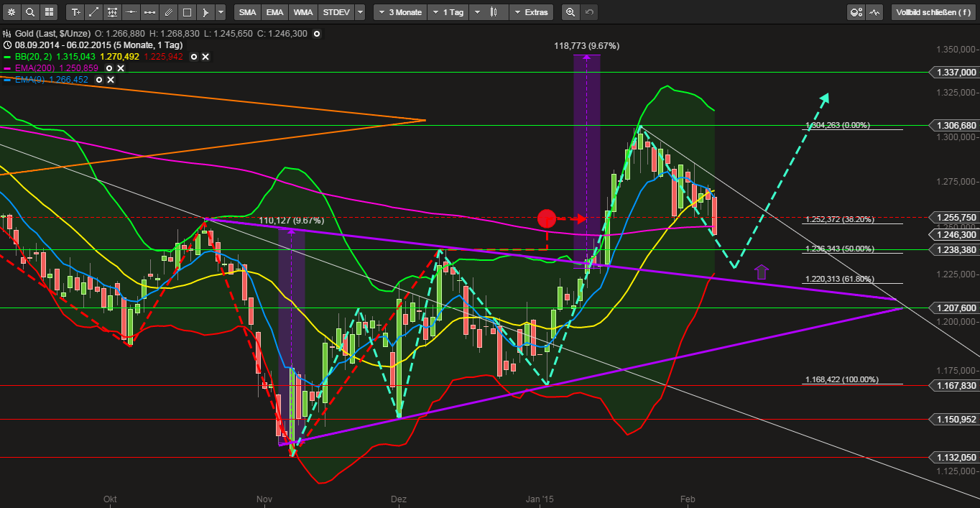Click the blue EMA(9) color marker
The width and height of the screenshot is (980, 508).
[7, 80]
